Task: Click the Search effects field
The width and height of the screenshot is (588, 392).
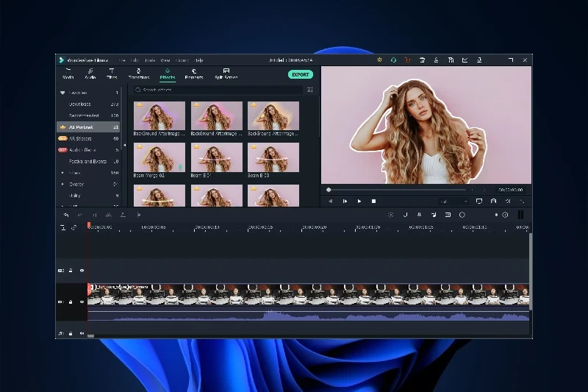Action: [x=218, y=90]
